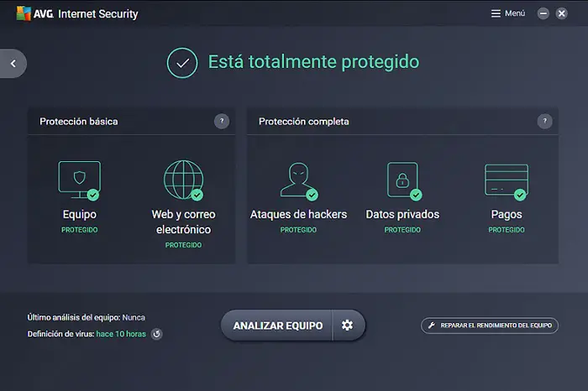
Task: Show help for Protección completa
Action: [x=544, y=121]
